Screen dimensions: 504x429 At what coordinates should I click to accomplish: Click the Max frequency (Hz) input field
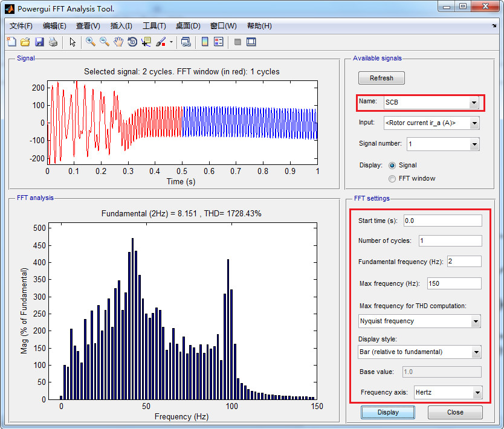[454, 283]
